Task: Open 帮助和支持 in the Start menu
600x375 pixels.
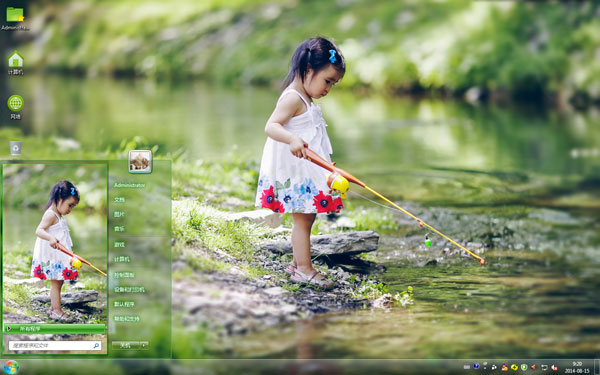Action: [127, 318]
